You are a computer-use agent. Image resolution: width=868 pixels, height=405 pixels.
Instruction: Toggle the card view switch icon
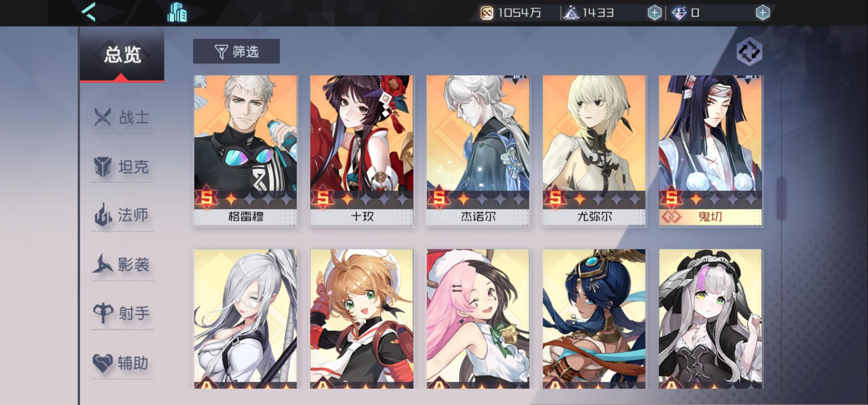tap(749, 51)
